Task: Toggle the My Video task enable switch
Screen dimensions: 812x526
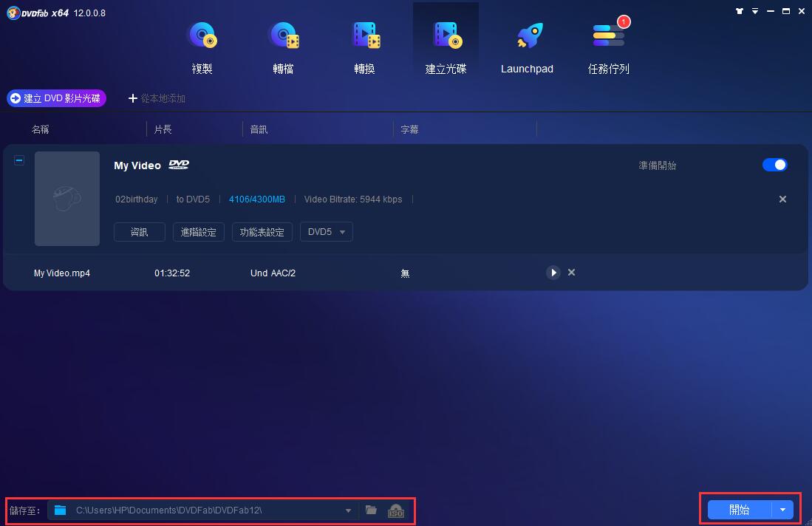Action: 775,165
